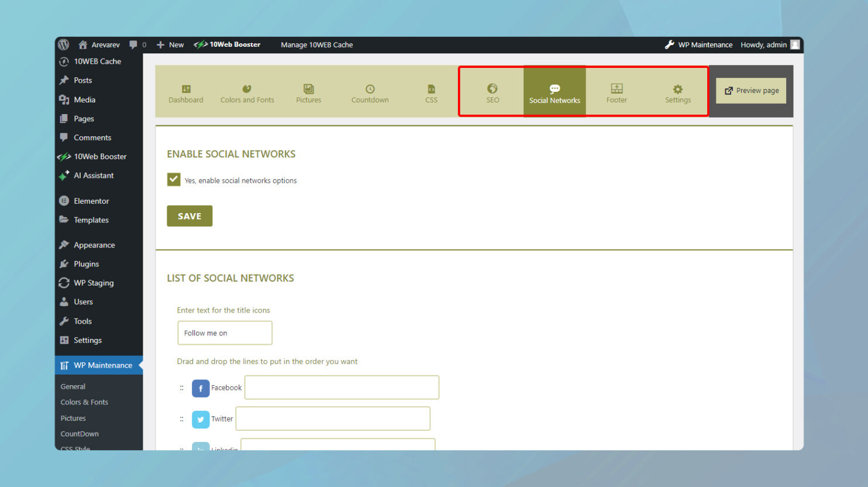This screenshot has width=868, height=487.
Task: Click the Settings gear tab icon
Action: pos(677,90)
